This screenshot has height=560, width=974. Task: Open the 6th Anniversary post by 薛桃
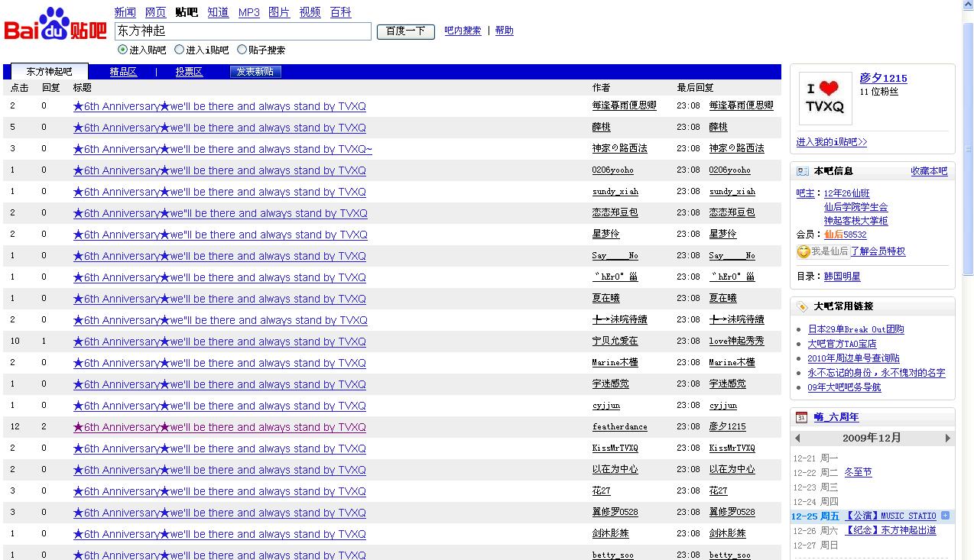(x=219, y=128)
